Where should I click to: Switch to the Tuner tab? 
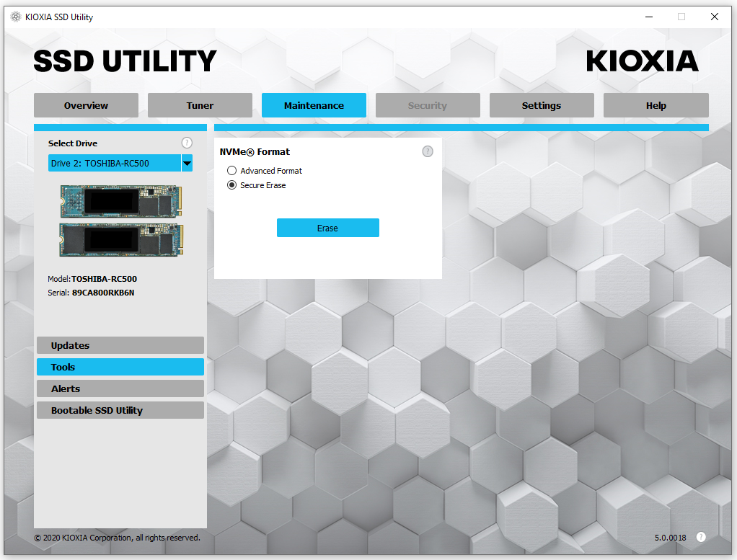200,105
